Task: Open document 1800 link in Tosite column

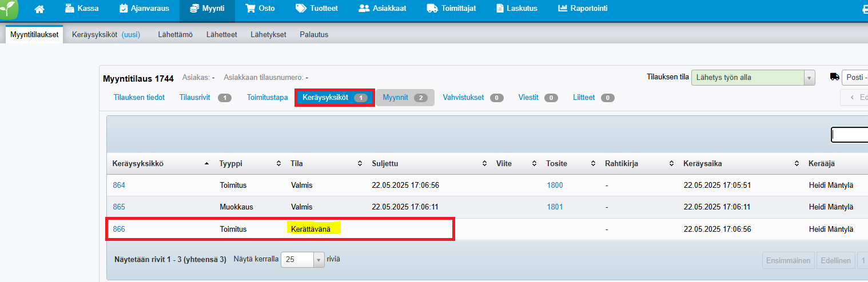Action: (x=555, y=185)
